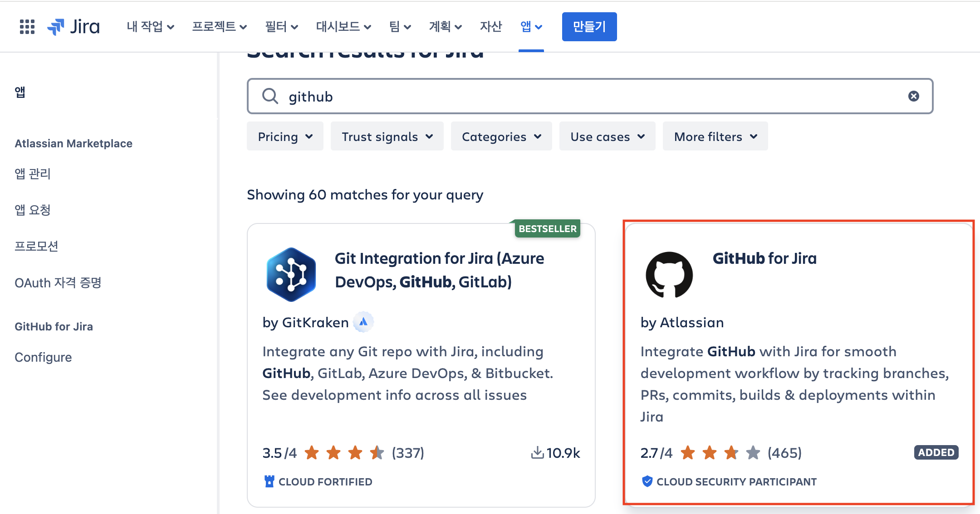This screenshot has width=980, height=514.
Task: Click the Atlassian Marketplace sidebar heading
Action: pos(73,143)
